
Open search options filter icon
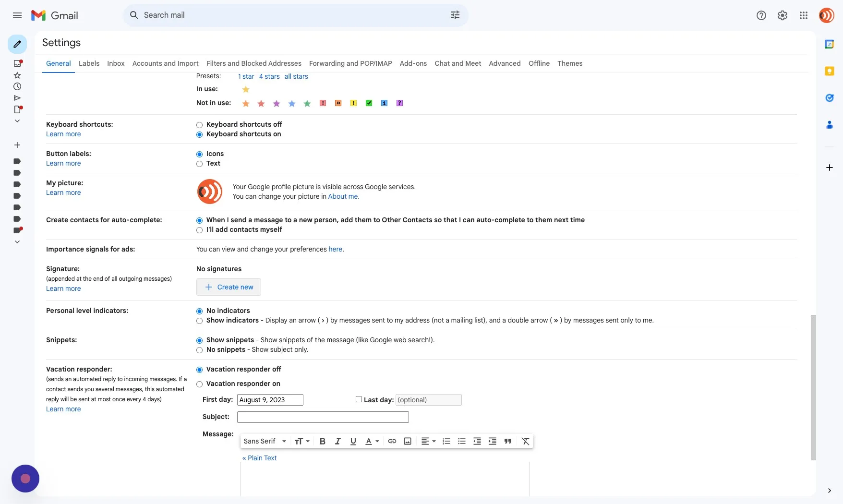click(455, 15)
